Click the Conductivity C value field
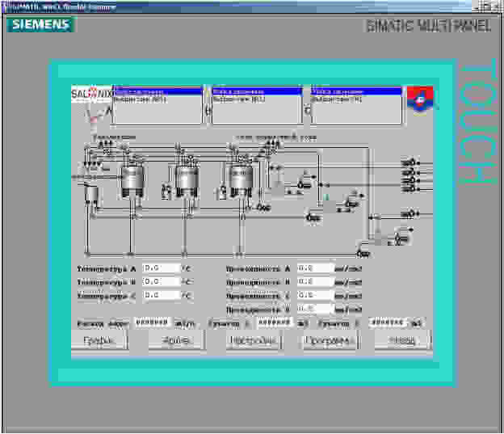 point(315,295)
